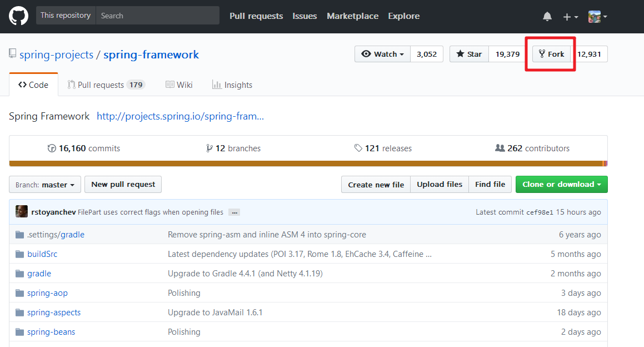Click the This repository search scope label

pos(66,15)
